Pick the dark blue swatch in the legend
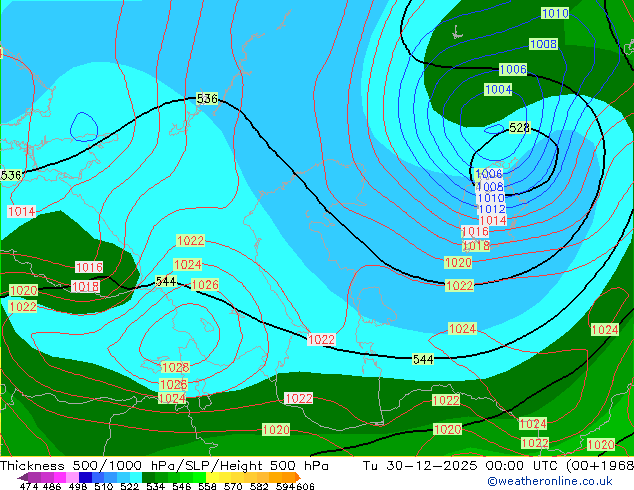 (85, 477)
